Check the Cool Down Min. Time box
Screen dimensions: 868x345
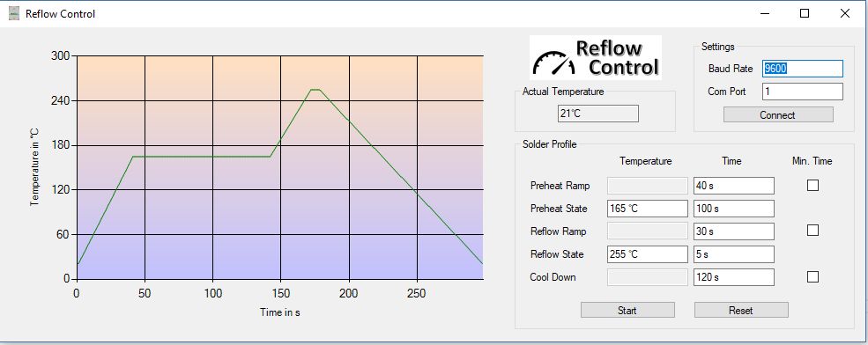(x=812, y=276)
